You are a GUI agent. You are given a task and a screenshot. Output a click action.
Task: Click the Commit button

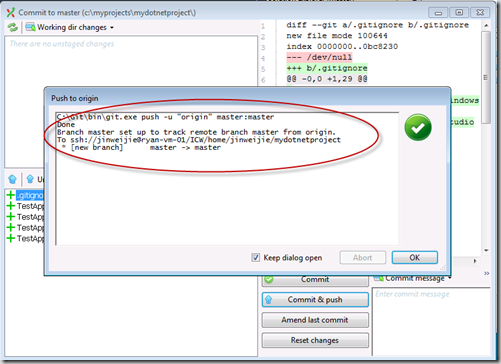pyautogui.click(x=315, y=280)
